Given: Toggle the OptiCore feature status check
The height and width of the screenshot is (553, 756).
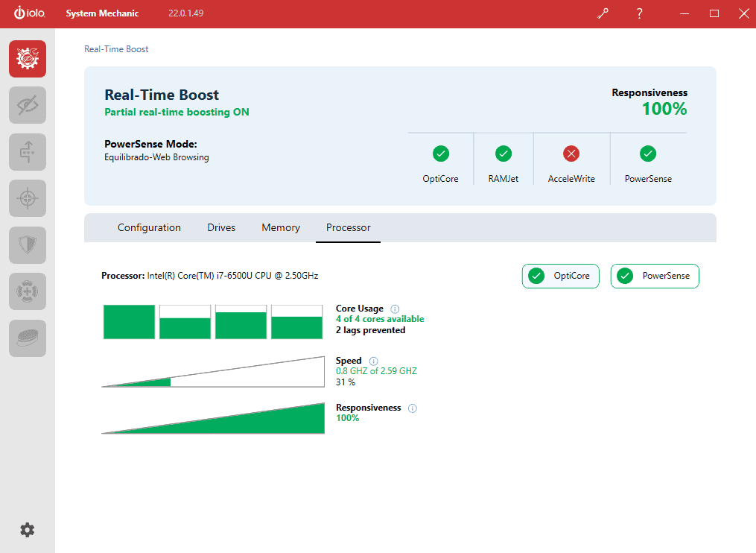Looking at the screenshot, I should pos(440,153).
